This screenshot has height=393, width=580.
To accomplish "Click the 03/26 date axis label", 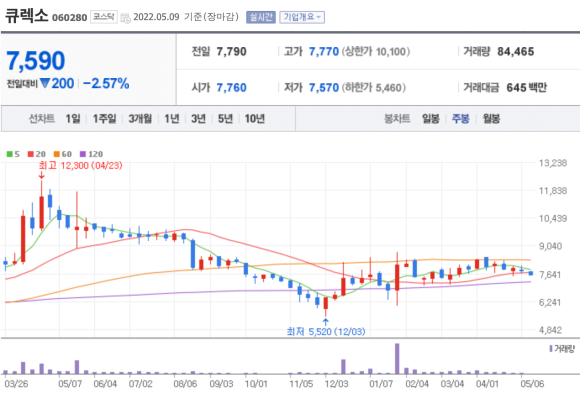I will tap(16, 384).
